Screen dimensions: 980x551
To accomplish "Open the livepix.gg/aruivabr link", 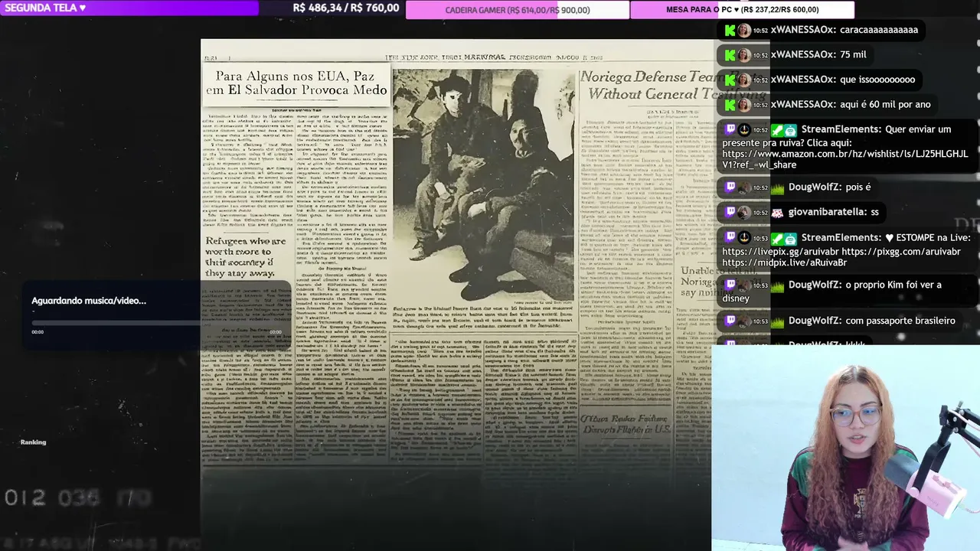I will 780,252.
